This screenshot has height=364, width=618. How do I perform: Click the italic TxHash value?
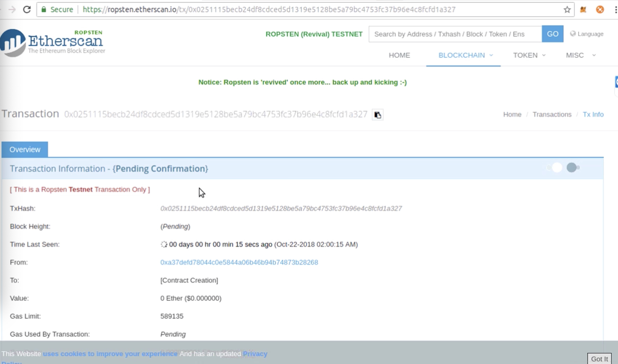point(281,208)
